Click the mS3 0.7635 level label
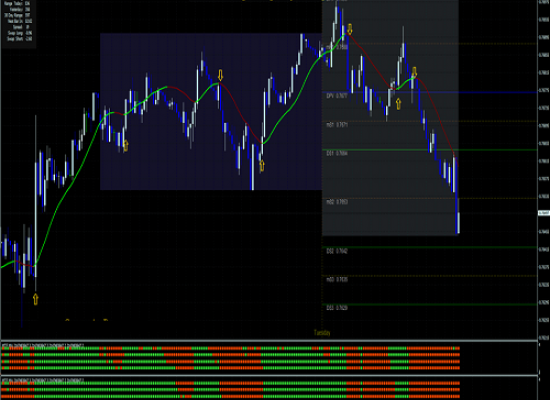The image size is (550, 400). (x=337, y=279)
